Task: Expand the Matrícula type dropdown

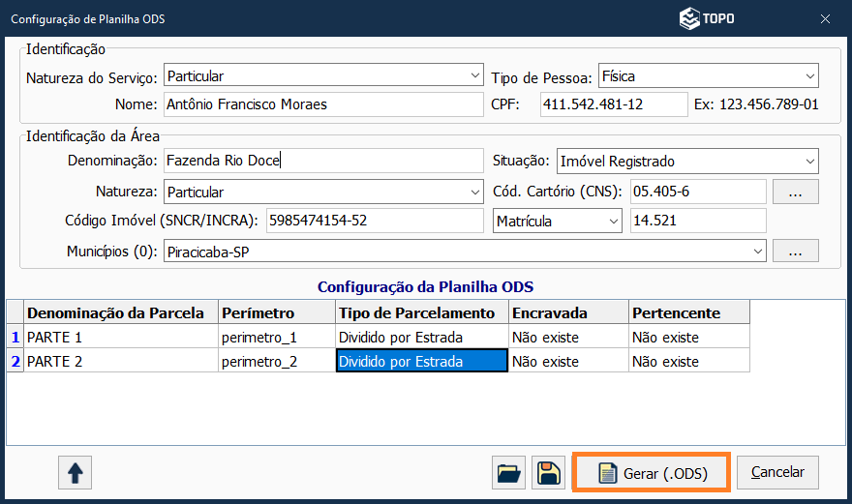Action: click(614, 222)
